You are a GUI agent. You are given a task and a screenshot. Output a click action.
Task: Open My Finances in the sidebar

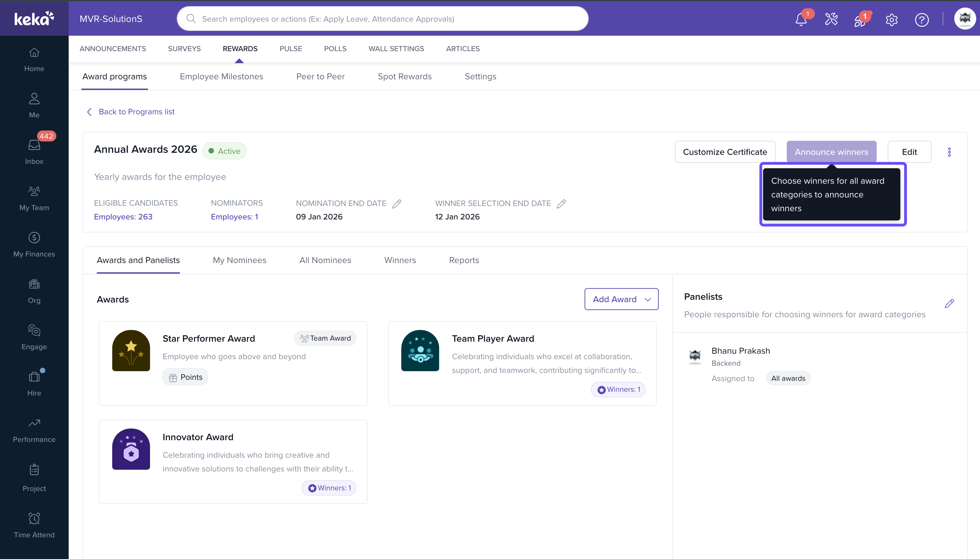[x=34, y=244]
